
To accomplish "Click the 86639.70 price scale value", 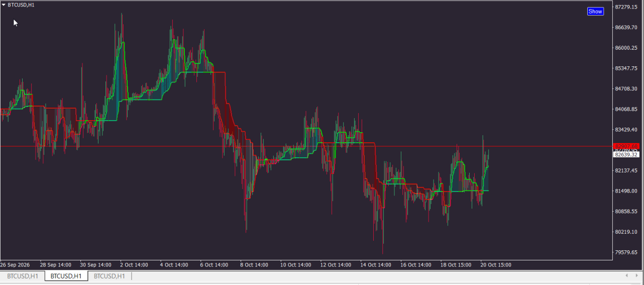I will [626, 27].
